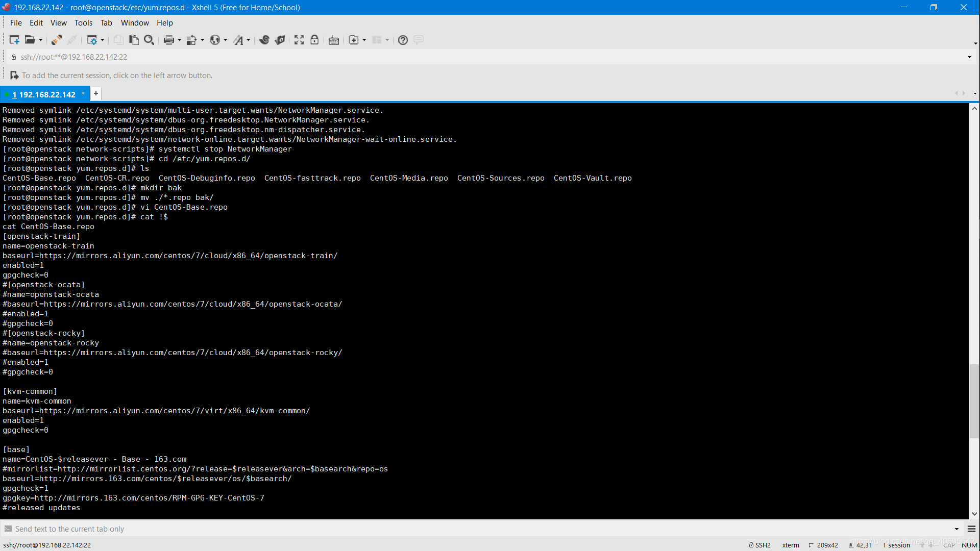This screenshot has width=980, height=551.
Task: Open the File menu
Action: pyautogui.click(x=16, y=23)
